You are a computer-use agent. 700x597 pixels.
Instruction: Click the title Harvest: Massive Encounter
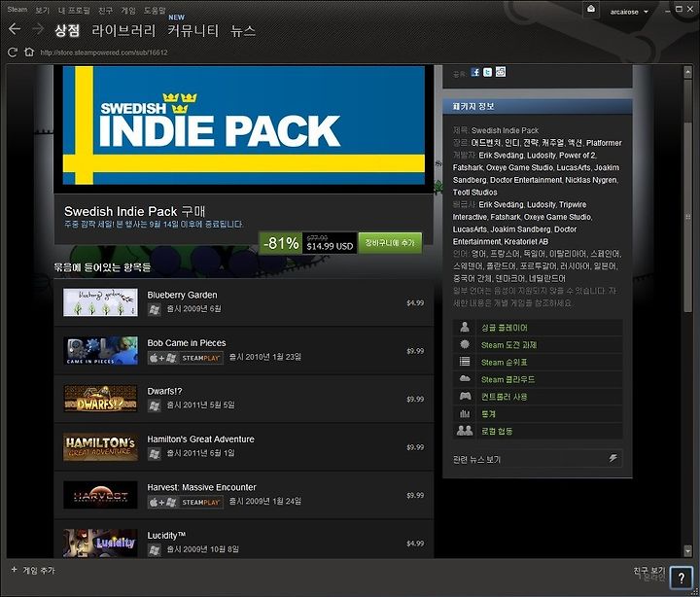[x=202, y=487]
